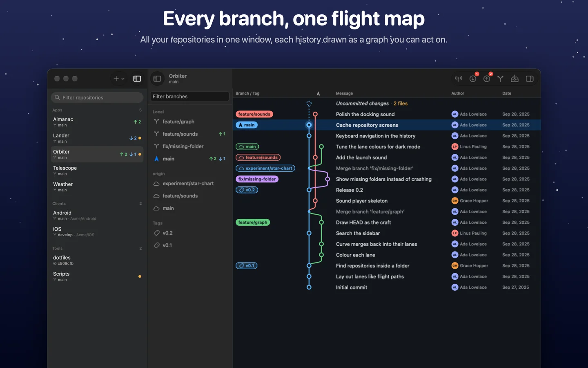Click the Tools section header
The width and height of the screenshot is (588, 368).
tap(58, 249)
